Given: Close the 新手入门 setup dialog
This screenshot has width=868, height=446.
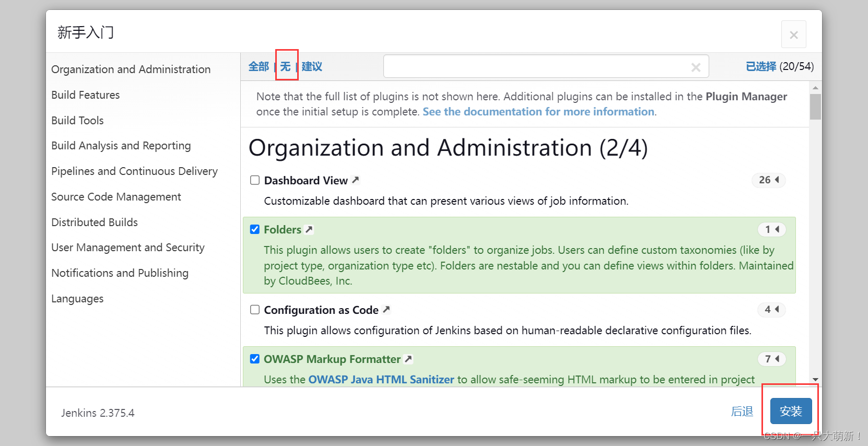Looking at the screenshot, I should click(x=793, y=34).
